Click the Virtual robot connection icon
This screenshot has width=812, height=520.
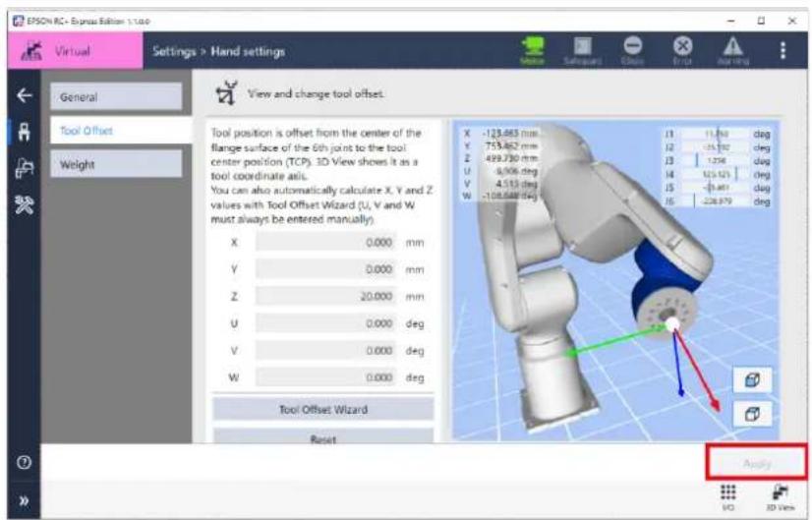tap(31, 51)
